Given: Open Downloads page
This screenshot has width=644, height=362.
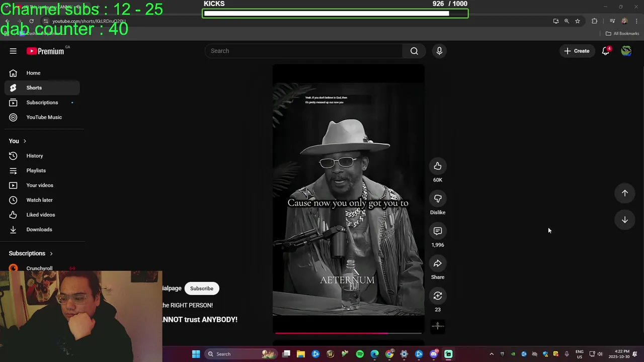Looking at the screenshot, I should (42, 229).
